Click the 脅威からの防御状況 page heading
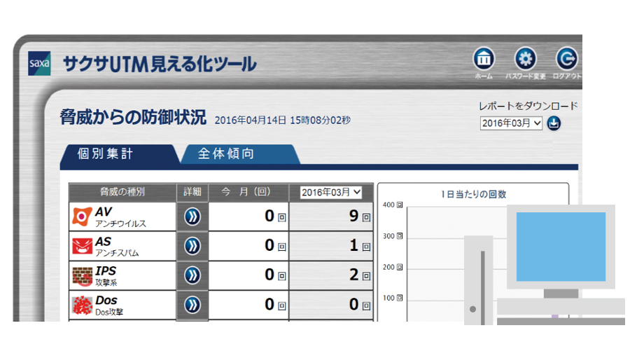The height and width of the screenshot is (363, 644). click(133, 117)
